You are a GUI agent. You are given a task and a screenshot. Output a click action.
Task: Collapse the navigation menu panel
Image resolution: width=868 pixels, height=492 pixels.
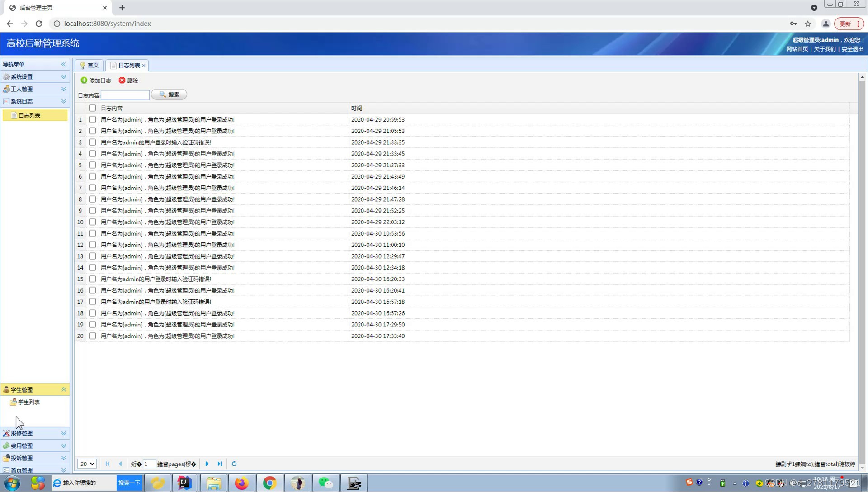coord(64,64)
